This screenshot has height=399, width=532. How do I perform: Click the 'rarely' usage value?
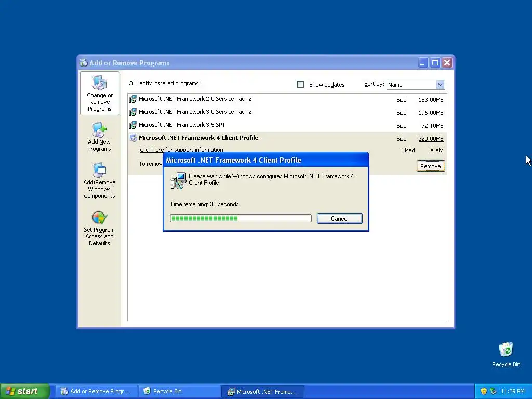pyautogui.click(x=436, y=150)
